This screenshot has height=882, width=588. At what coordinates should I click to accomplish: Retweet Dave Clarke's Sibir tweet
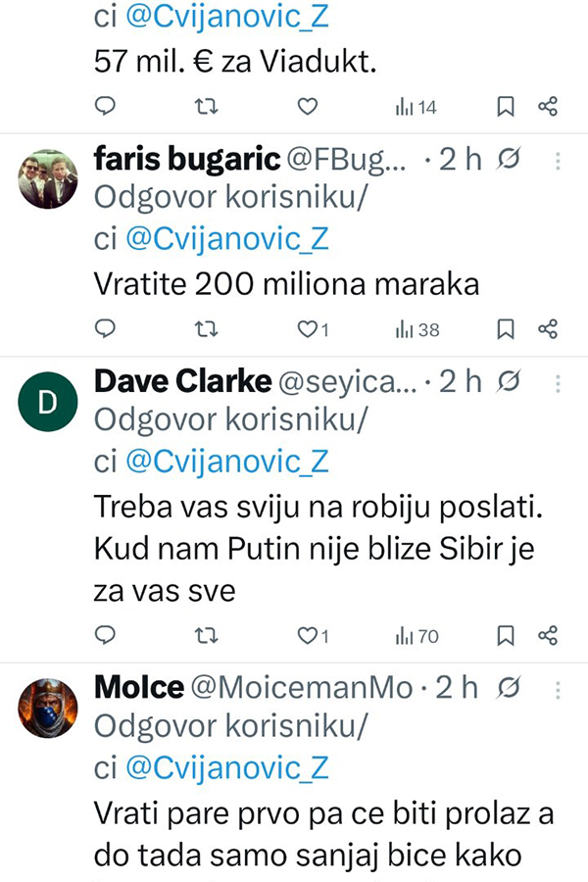(x=208, y=636)
